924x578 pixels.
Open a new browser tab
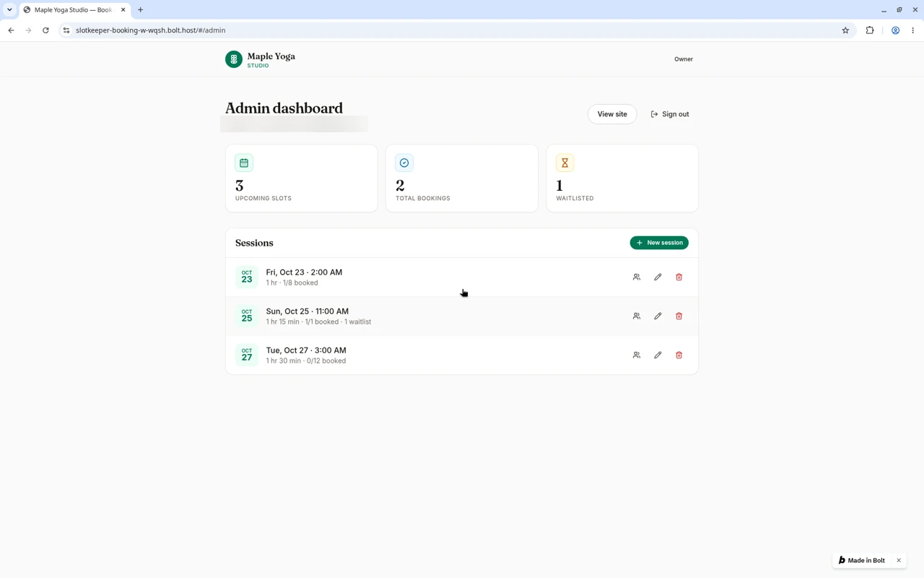tap(141, 10)
